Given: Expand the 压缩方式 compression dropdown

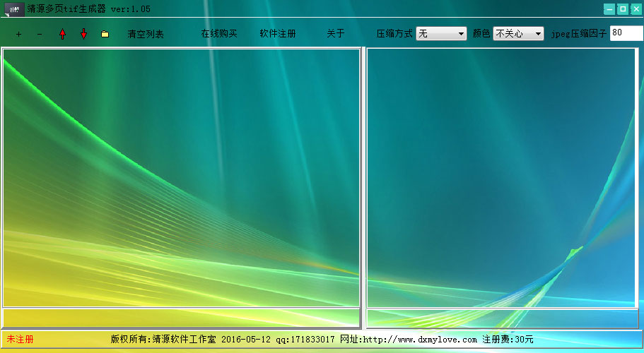Looking at the screenshot, I should click(x=442, y=34).
